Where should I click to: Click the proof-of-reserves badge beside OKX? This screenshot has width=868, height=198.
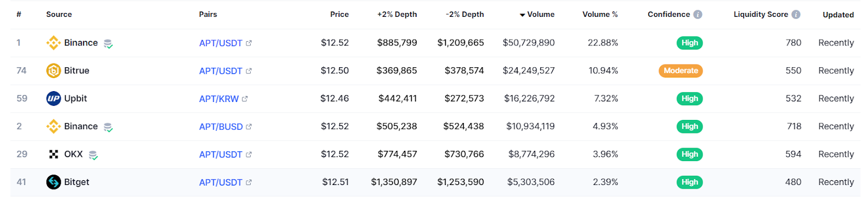tap(93, 155)
